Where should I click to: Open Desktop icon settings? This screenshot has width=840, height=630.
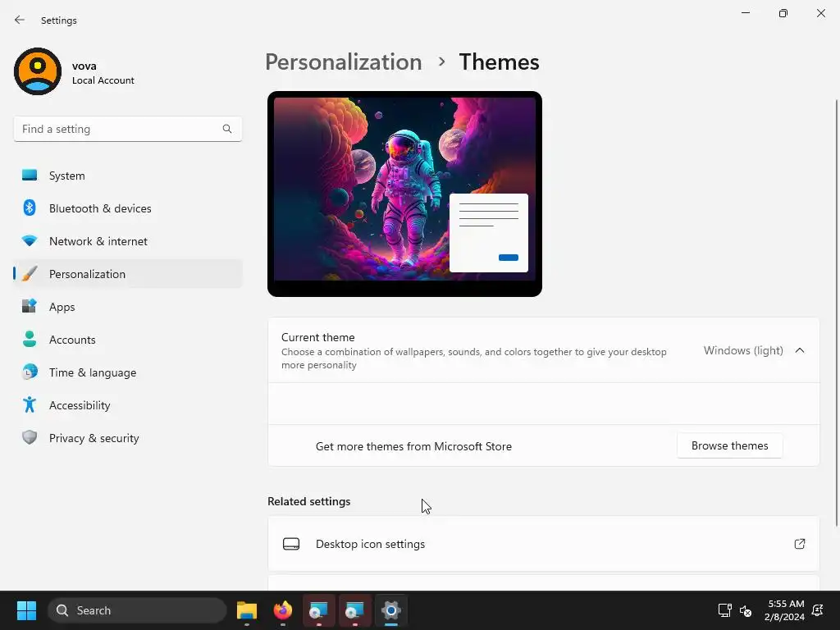[x=543, y=544]
